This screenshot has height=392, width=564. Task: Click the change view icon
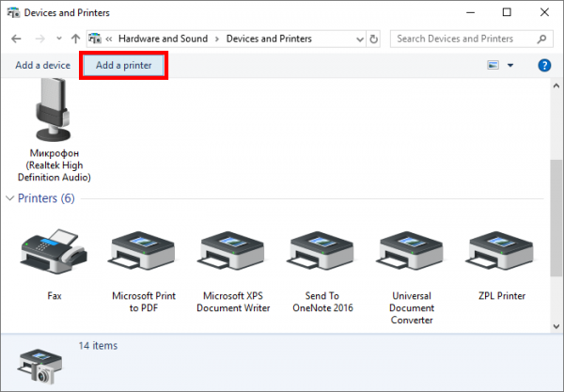point(493,66)
